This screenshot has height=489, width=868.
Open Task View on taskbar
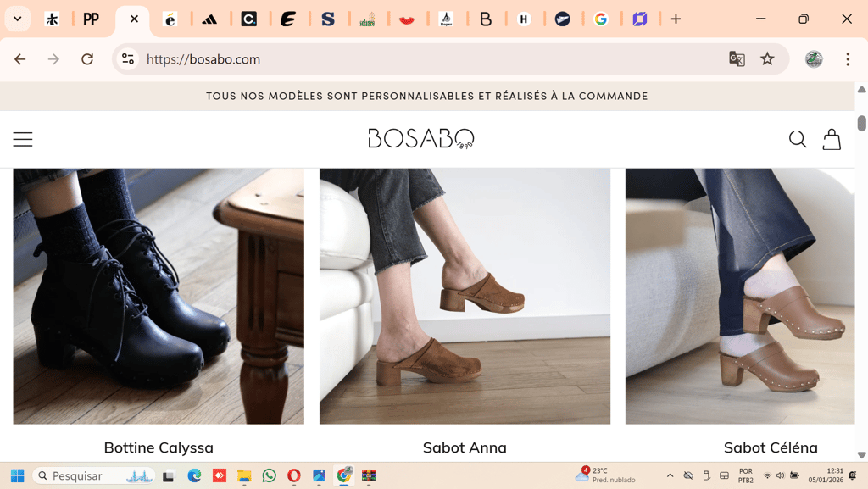pos(169,475)
